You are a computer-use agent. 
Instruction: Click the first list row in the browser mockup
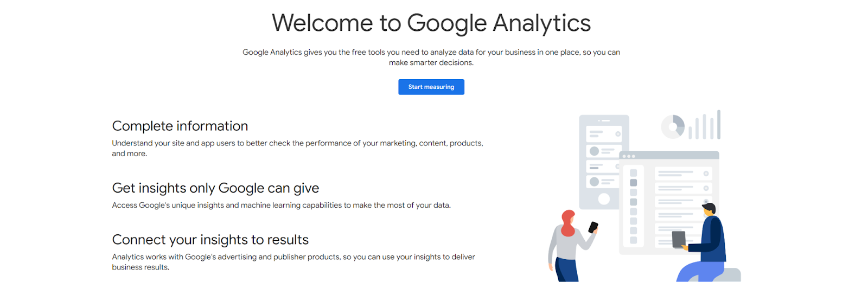click(683, 174)
